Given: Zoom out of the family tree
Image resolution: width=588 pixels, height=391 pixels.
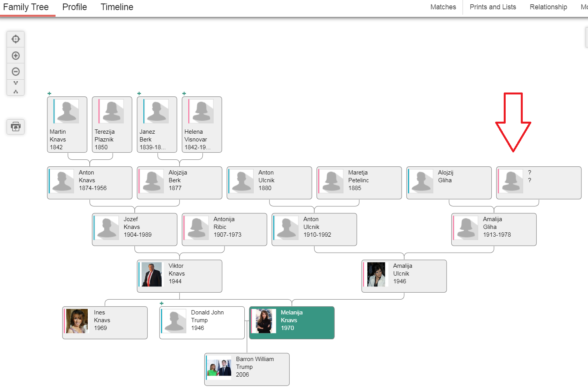Looking at the screenshot, I should [x=16, y=72].
